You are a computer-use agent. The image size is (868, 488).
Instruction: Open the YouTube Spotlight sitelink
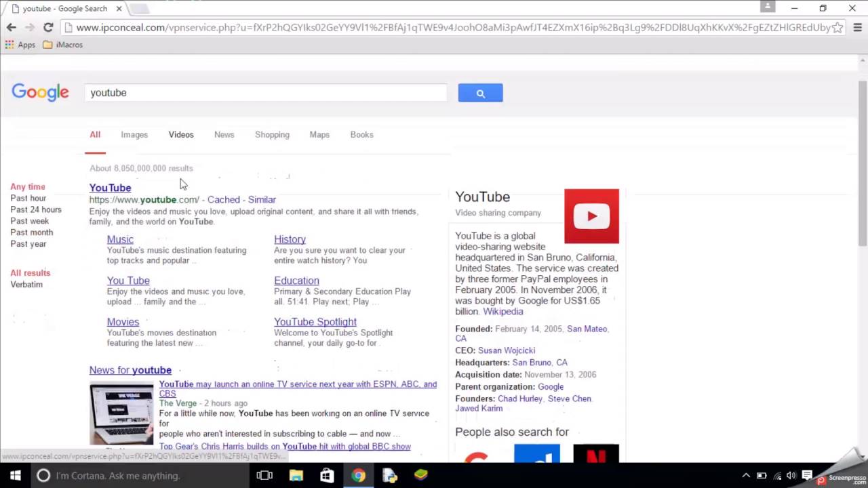(315, 322)
